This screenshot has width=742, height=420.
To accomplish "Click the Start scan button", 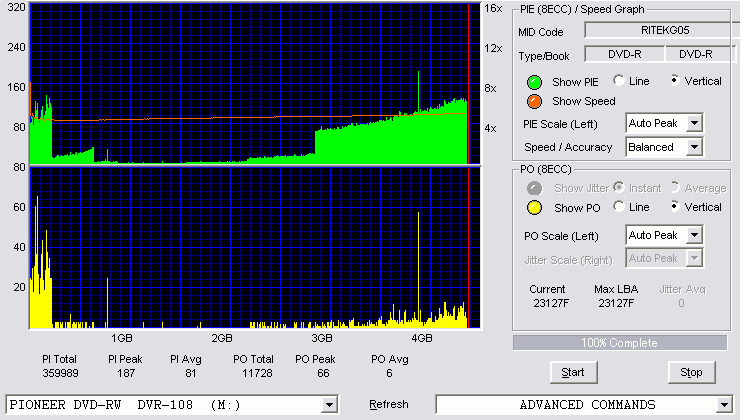I will pos(574,372).
